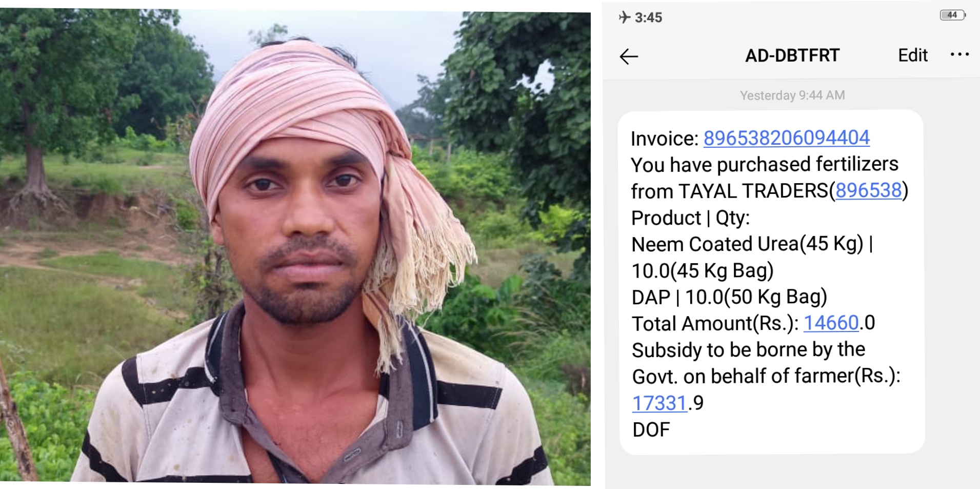Open the farmer photo on the left

[295, 247]
